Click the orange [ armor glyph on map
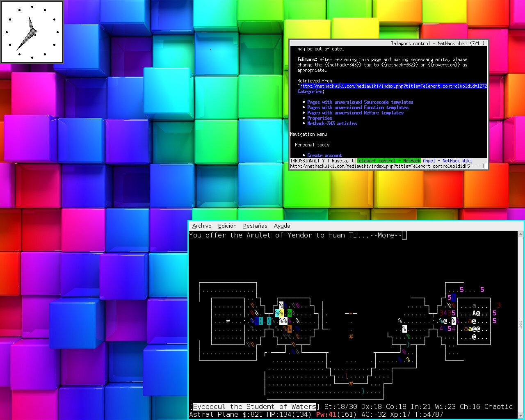 [x=347, y=376]
